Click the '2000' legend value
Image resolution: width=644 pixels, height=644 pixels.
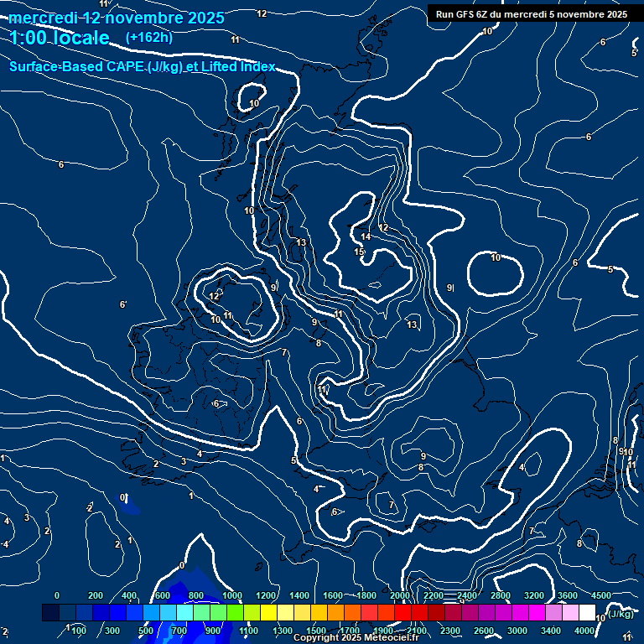400,595
